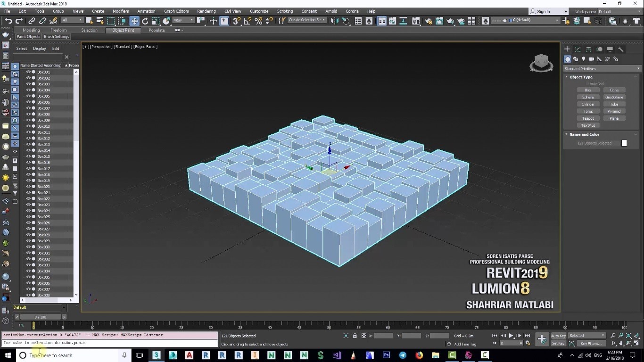Toggle visibility eye of Box020
Image resolution: width=644 pixels, height=362 pixels.
(x=28, y=187)
